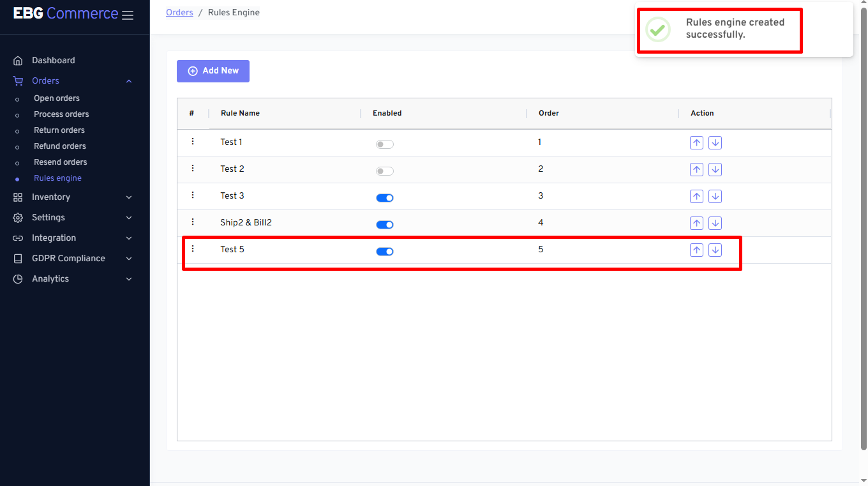Move Test 1 rule down with arrow
Image resolution: width=868 pixels, height=486 pixels.
[x=715, y=143]
